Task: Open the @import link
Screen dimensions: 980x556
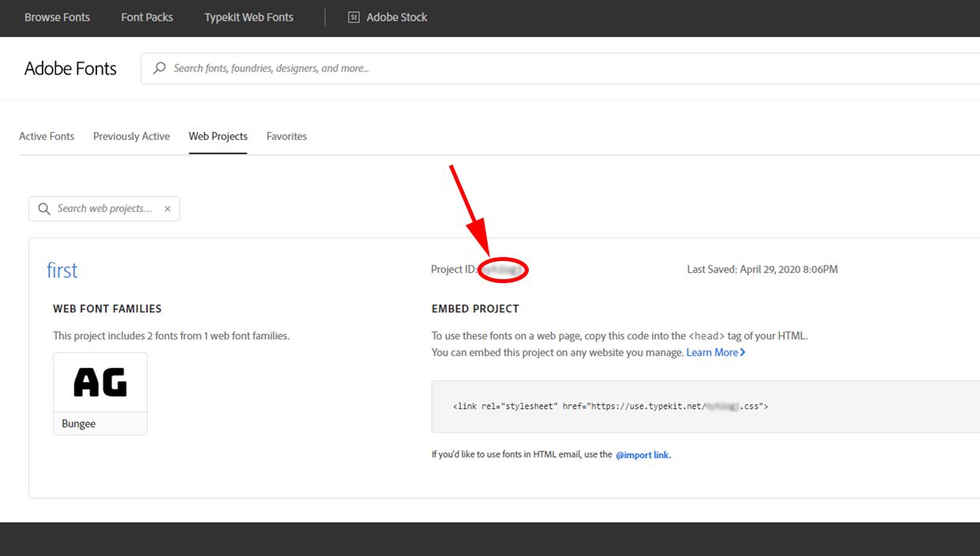Action: [x=643, y=455]
